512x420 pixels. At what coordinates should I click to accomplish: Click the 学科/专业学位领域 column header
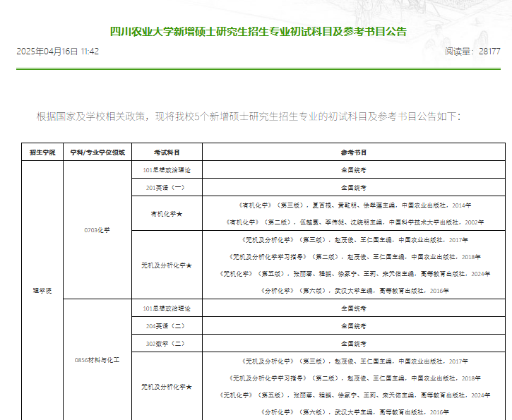click(x=97, y=152)
